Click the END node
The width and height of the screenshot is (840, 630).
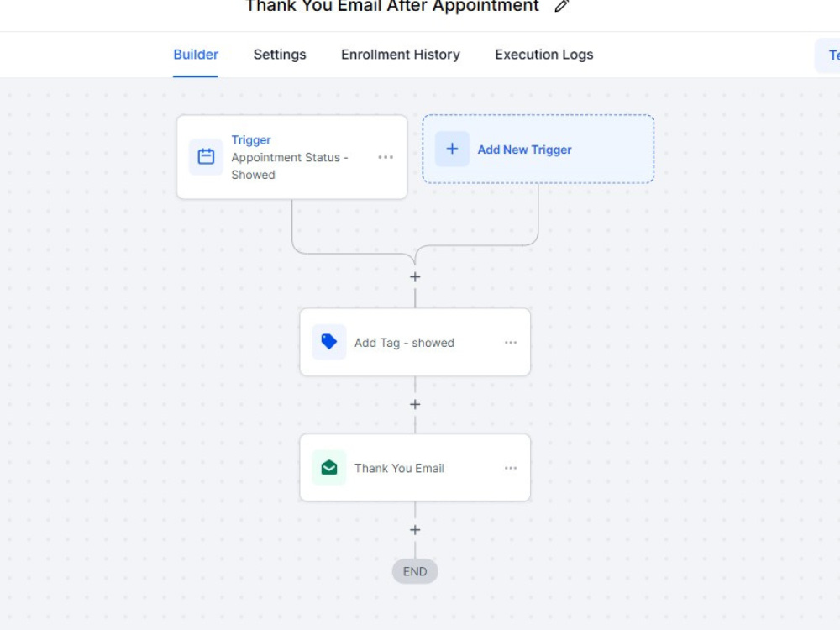pyautogui.click(x=415, y=571)
